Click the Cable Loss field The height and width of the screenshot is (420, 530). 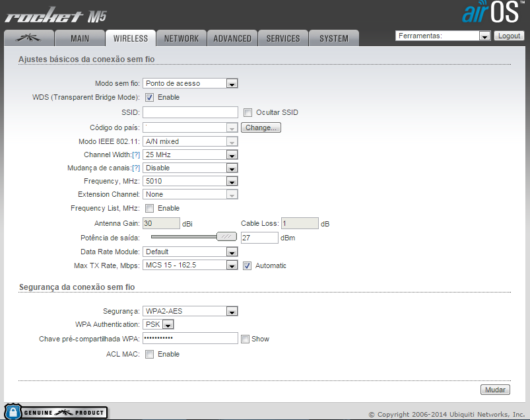point(300,223)
